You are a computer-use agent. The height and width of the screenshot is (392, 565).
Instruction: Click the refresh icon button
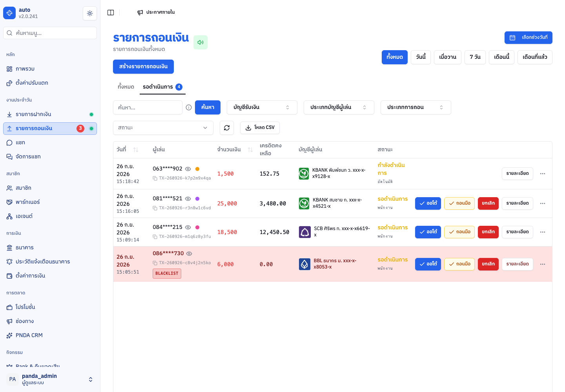[x=227, y=128]
